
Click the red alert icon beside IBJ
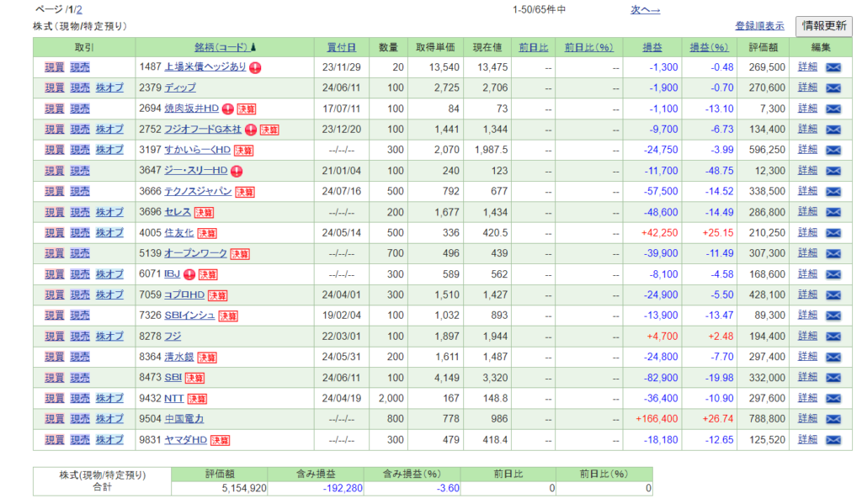(189, 274)
